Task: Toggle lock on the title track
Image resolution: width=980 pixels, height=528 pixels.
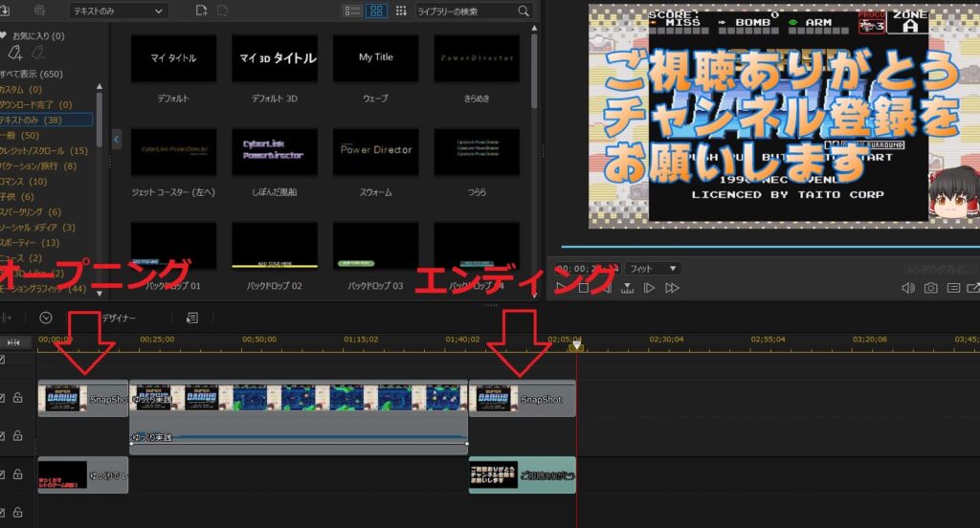Action: pyautogui.click(x=18, y=475)
